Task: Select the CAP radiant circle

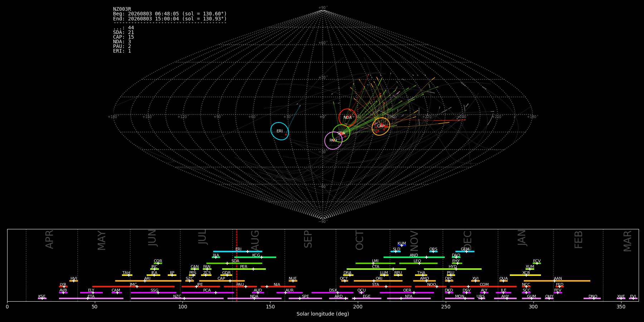Action: click(381, 126)
